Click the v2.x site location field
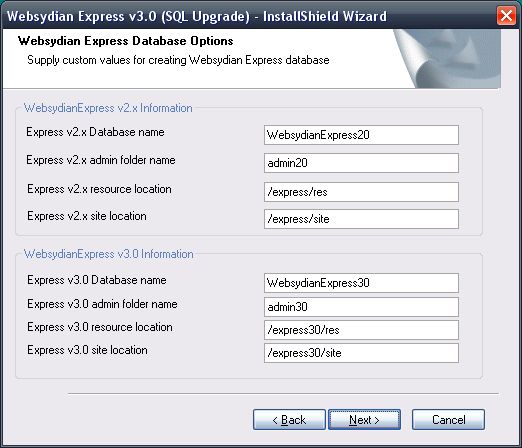 (361, 219)
